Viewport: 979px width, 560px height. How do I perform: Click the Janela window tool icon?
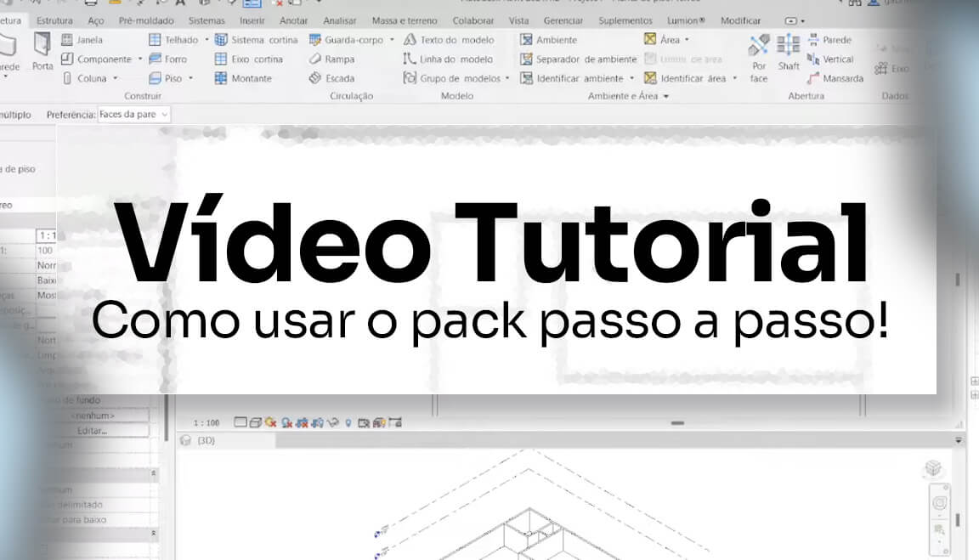67,40
